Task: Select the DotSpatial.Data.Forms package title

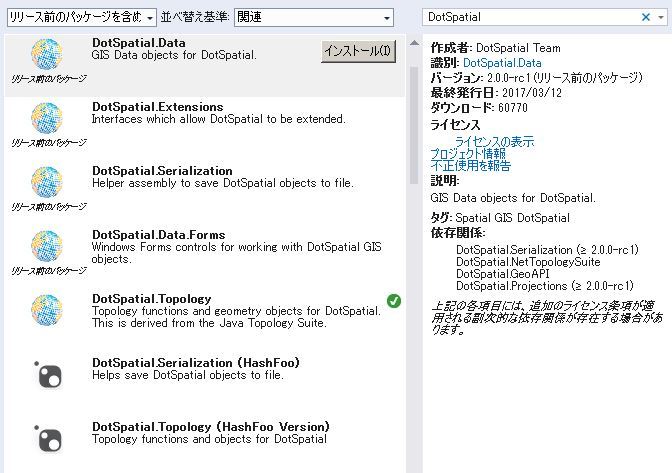Action: pos(159,235)
